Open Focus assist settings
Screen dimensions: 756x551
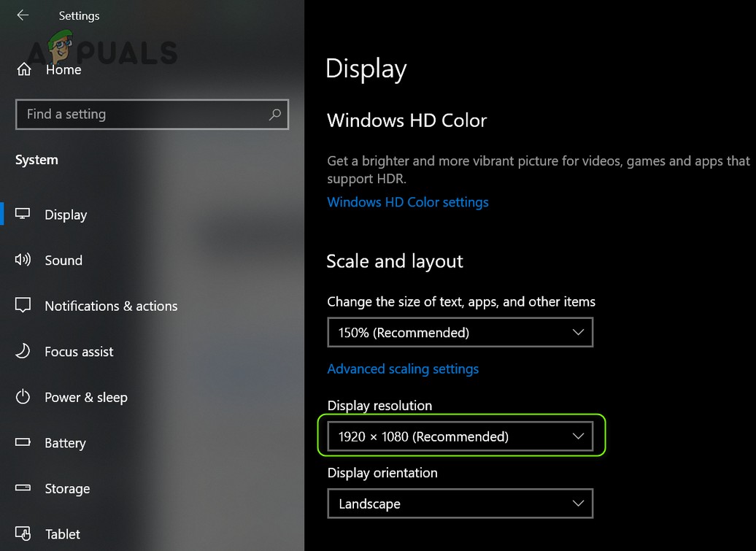(x=79, y=352)
